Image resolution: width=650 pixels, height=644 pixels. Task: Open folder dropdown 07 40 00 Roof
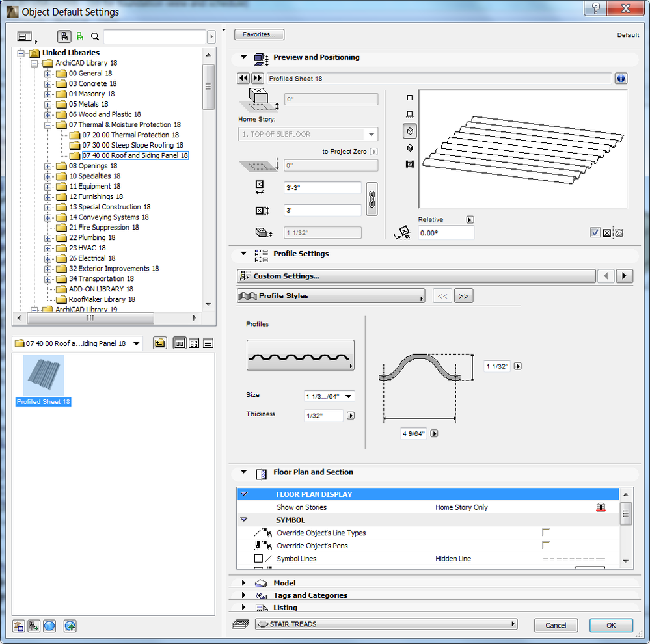pos(77,343)
